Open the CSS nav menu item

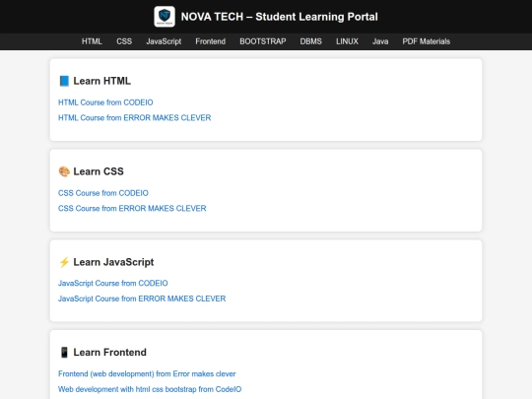pyautogui.click(x=124, y=41)
